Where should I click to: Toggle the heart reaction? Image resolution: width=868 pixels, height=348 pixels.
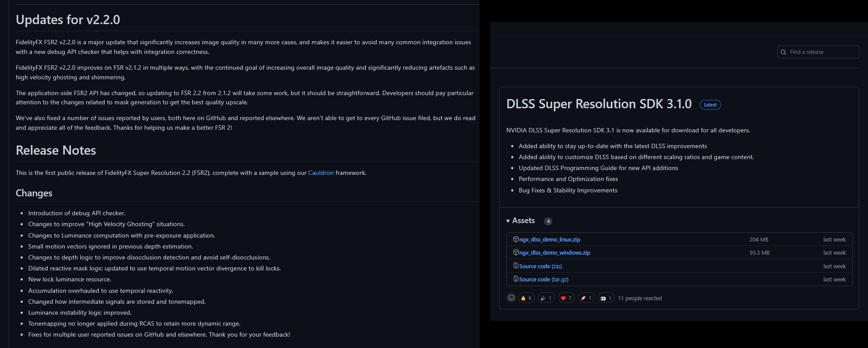[566, 298]
